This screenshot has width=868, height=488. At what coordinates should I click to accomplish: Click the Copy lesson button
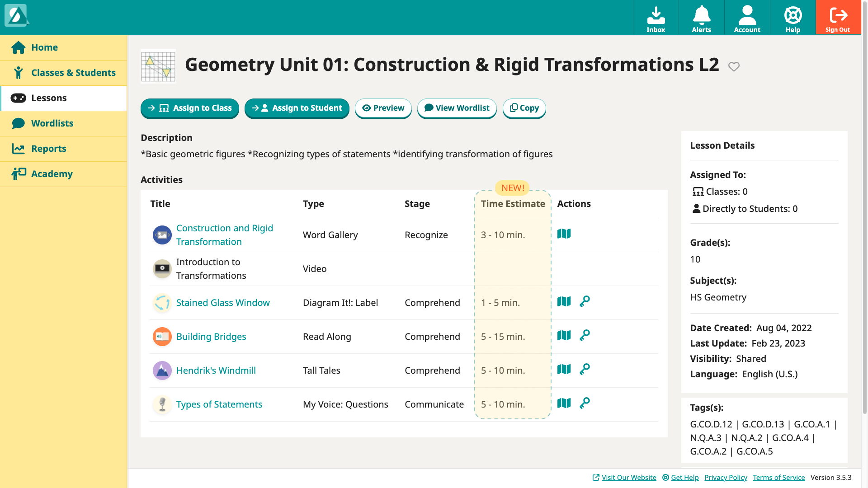(524, 108)
